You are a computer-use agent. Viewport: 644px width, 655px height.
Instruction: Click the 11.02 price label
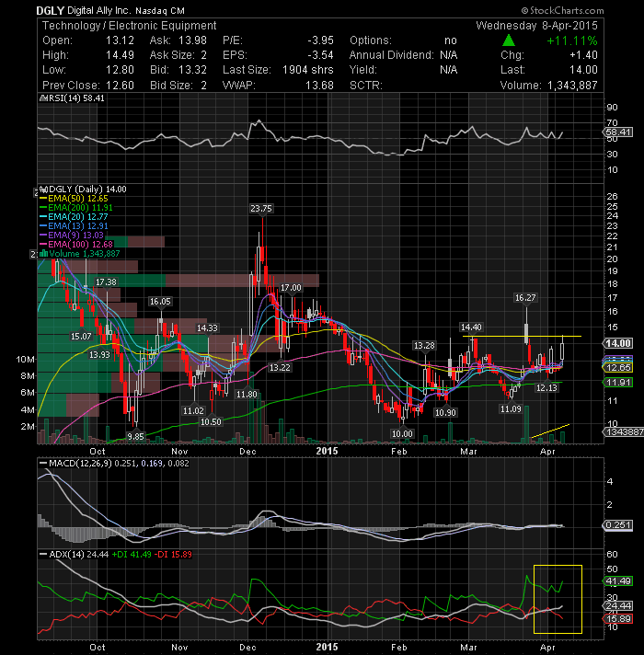tap(193, 410)
